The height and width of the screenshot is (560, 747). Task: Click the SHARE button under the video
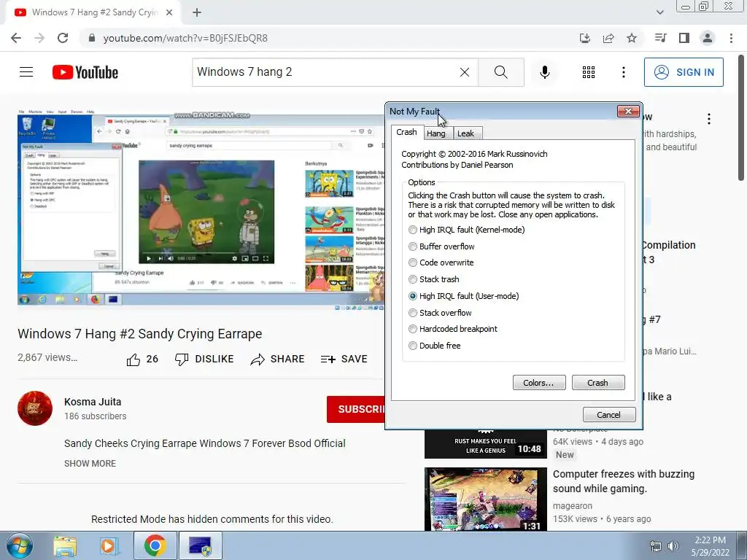point(277,359)
